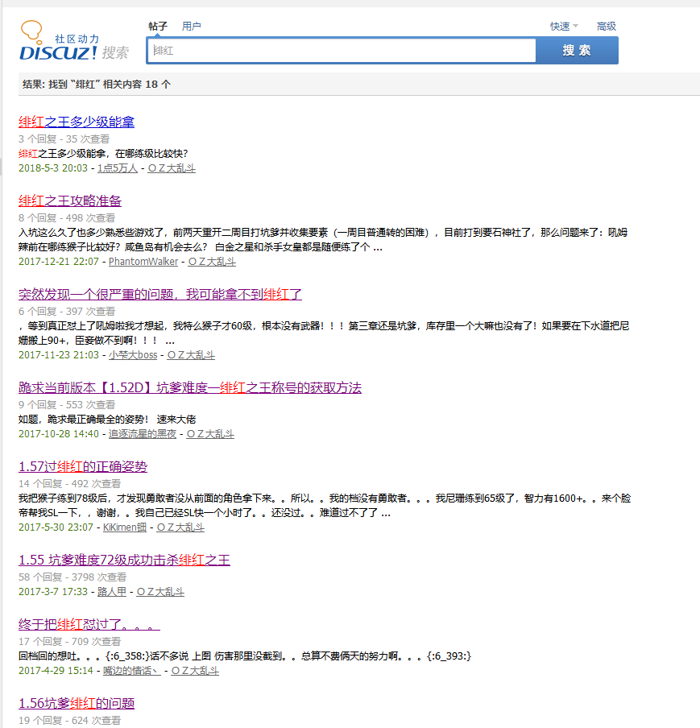This screenshot has width=700, height=728.
Task: Open author 路人甲 profile
Action: pyautogui.click(x=112, y=592)
